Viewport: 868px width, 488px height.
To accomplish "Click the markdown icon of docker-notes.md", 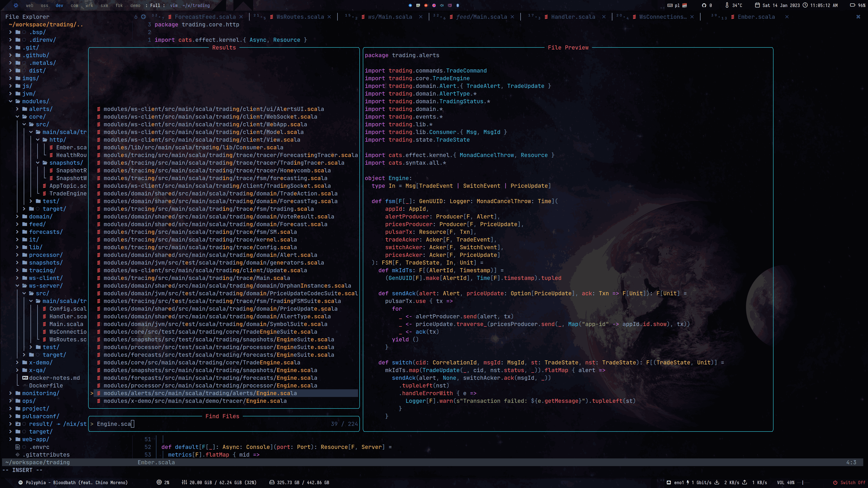I will pos(25,378).
